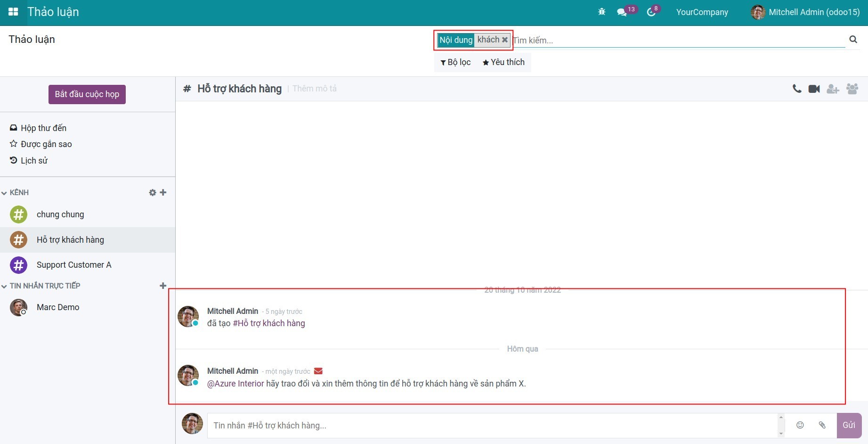Select the Support Customer A channel

click(74, 265)
